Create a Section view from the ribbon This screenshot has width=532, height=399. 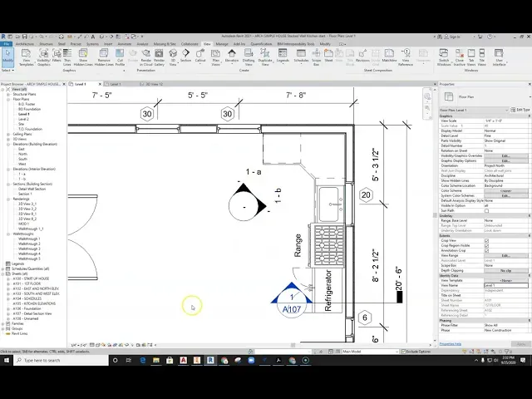[x=185, y=57]
